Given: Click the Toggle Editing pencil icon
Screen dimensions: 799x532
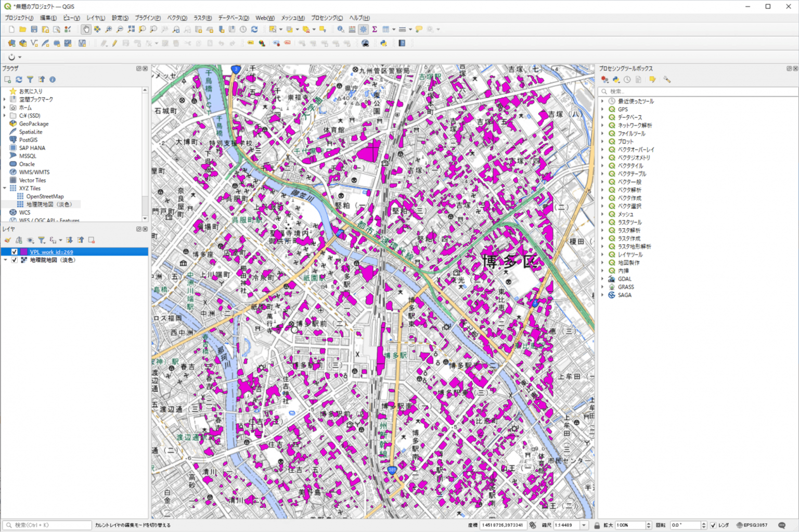Looking at the screenshot, I should click(114, 44).
